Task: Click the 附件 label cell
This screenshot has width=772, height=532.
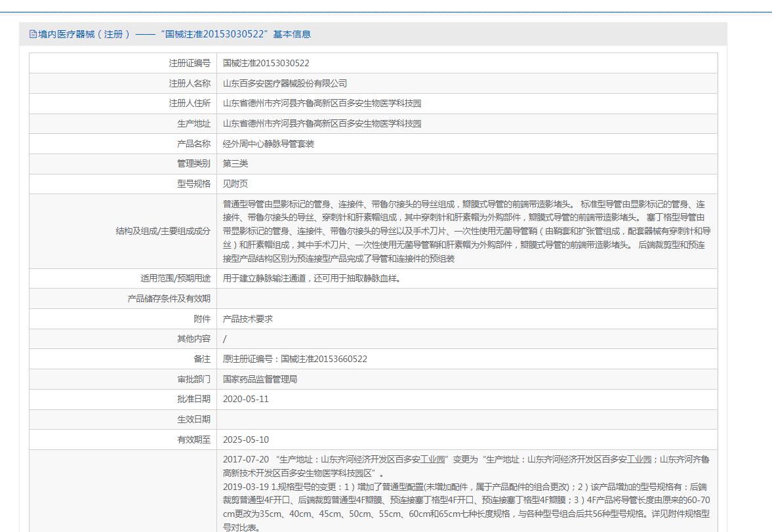Action: 123,319
